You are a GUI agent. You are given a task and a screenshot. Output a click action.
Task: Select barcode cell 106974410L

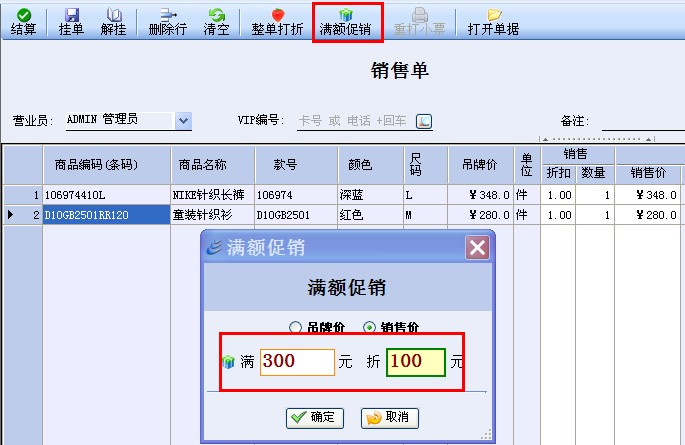point(107,195)
